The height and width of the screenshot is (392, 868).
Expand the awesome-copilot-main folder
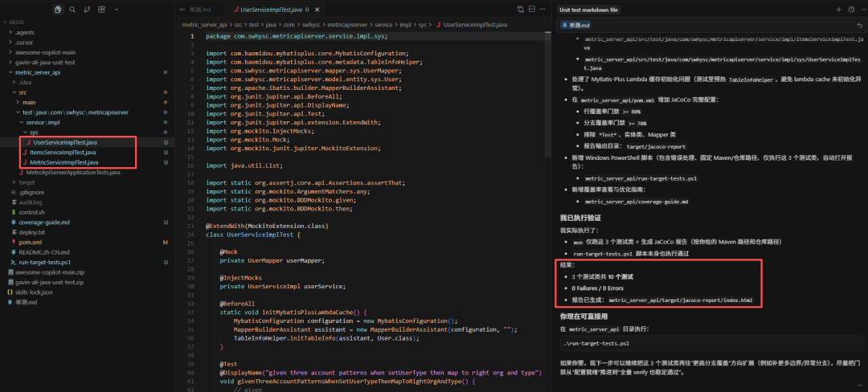[x=45, y=52]
